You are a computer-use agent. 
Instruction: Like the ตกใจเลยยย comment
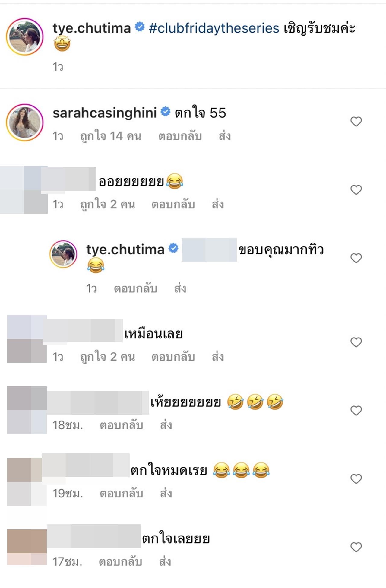point(356,547)
